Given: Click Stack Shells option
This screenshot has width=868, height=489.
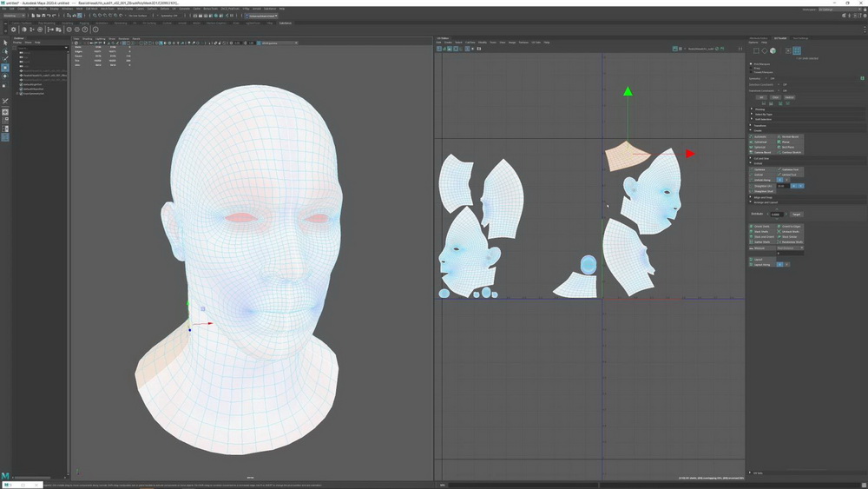Looking at the screenshot, I should tap(762, 232).
